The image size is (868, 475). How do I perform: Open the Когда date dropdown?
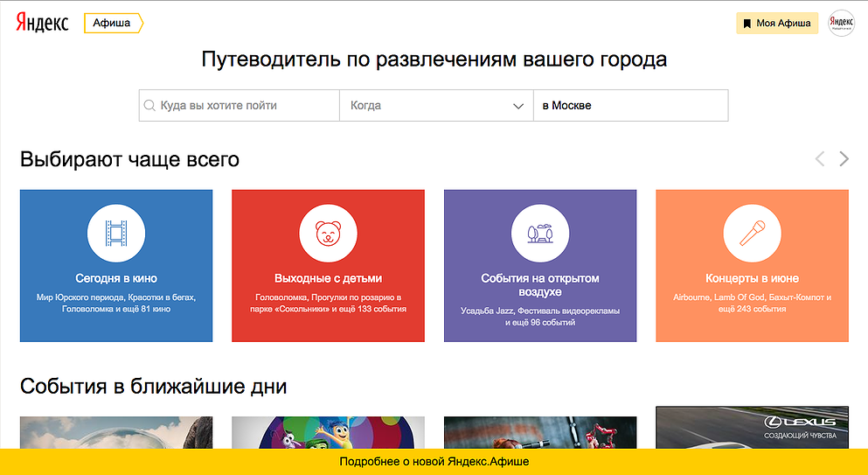(436, 105)
